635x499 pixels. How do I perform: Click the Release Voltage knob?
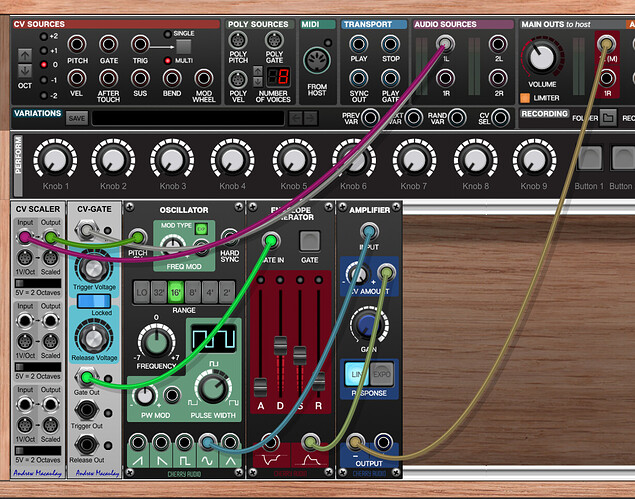click(x=94, y=337)
